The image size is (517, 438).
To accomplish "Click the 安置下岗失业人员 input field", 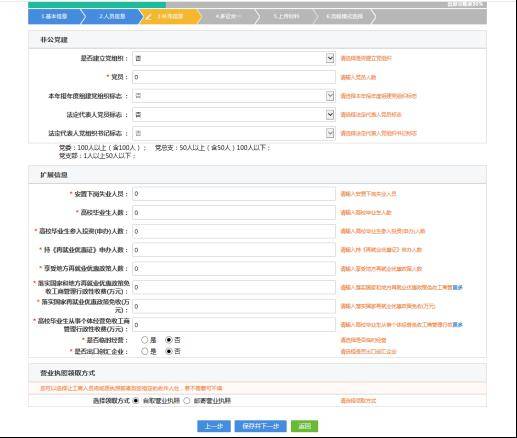I will tap(234, 194).
